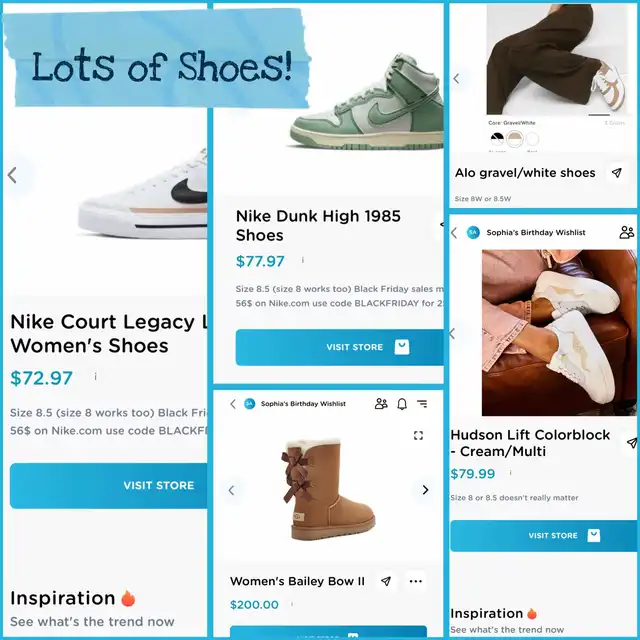This screenshot has width=640, height=640.
Task: Go back from the Bailey Bow wishlist page
Action: pyautogui.click(x=233, y=404)
